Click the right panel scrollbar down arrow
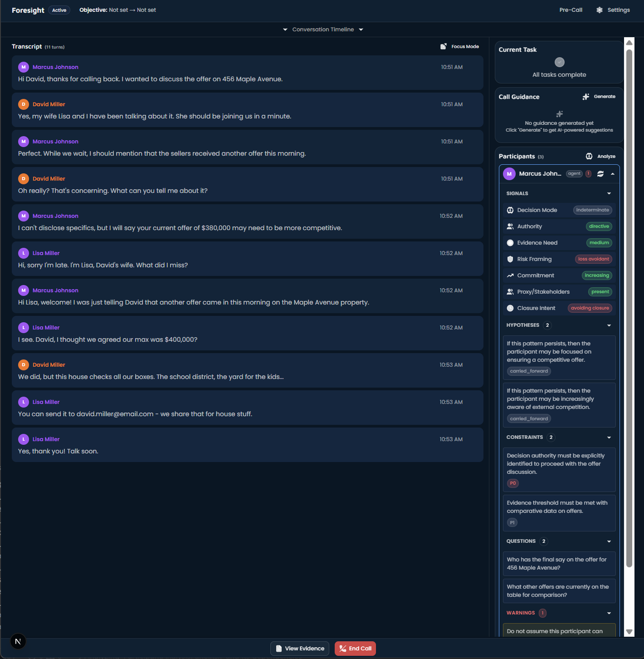The height and width of the screenshot is (659, 644). coord(629,632)
